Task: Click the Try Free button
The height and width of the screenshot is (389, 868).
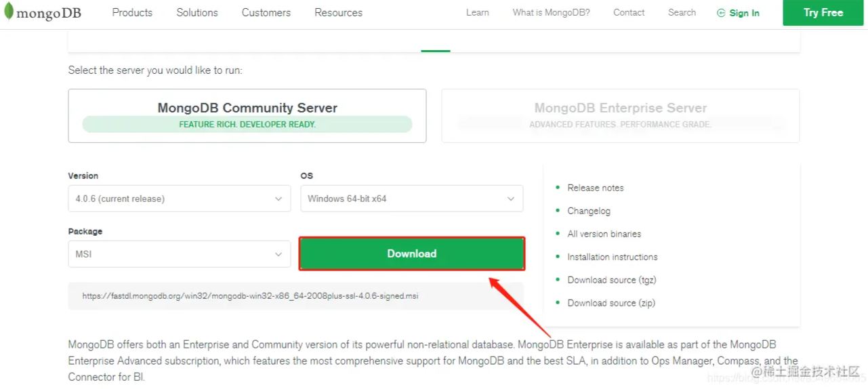Action: [x=823, y=13]
